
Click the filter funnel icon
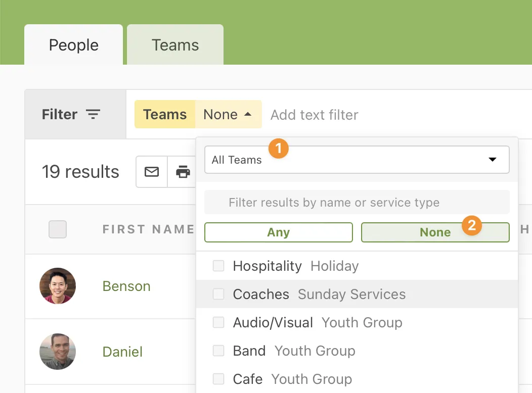tap(94, 115)
